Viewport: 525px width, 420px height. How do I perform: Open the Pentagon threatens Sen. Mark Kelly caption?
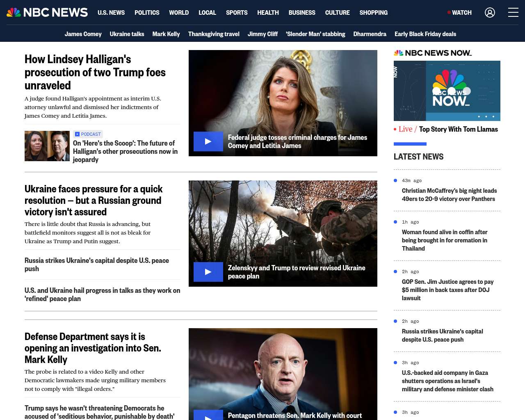(x=295, y=415)
